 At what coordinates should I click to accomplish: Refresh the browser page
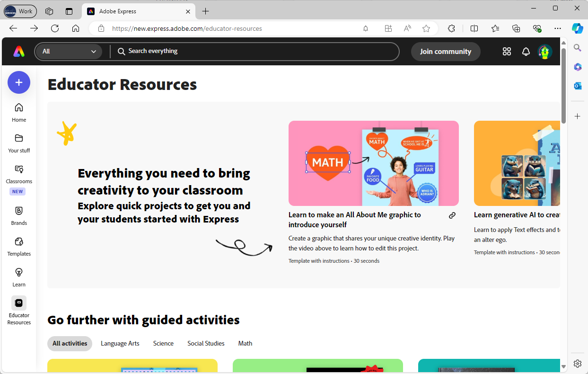(55, 28)
